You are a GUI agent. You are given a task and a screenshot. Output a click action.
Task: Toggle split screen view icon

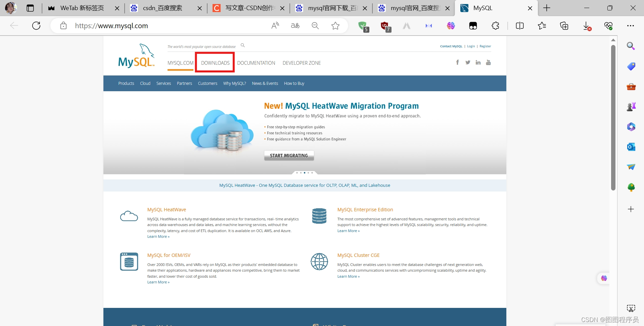(x=520, y=25)
